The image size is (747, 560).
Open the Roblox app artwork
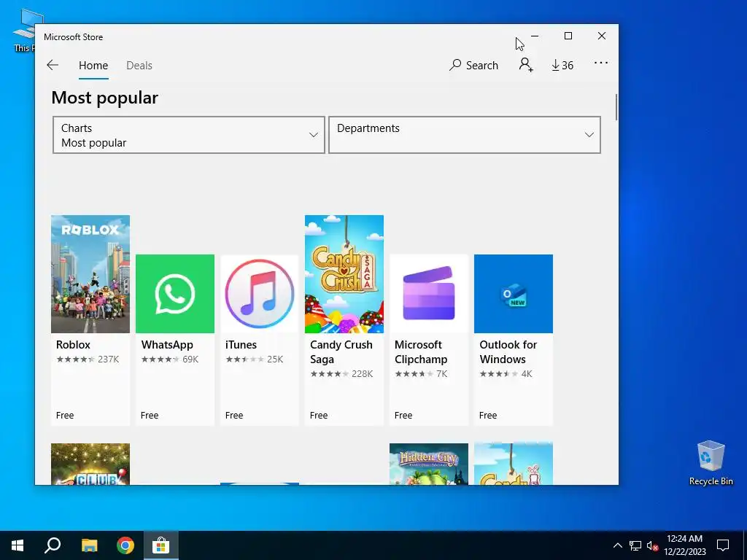[90, 274]
